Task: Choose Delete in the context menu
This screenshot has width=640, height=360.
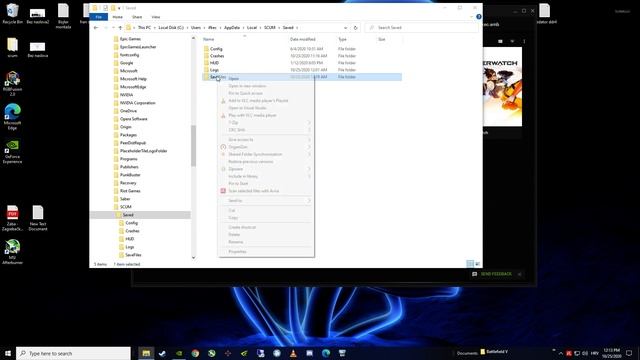Action: tap(266, 234)
